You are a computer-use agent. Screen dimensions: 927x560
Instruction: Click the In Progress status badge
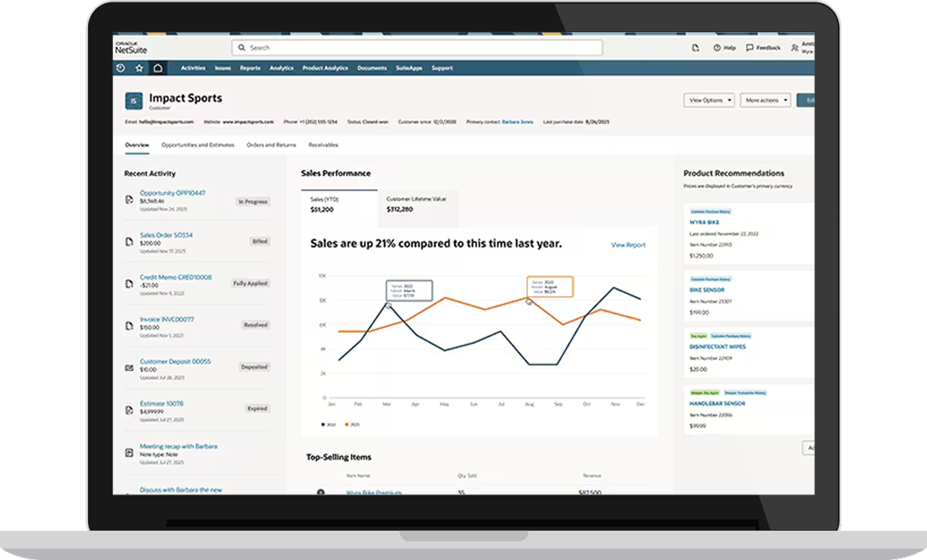click(x=253, y=202)
